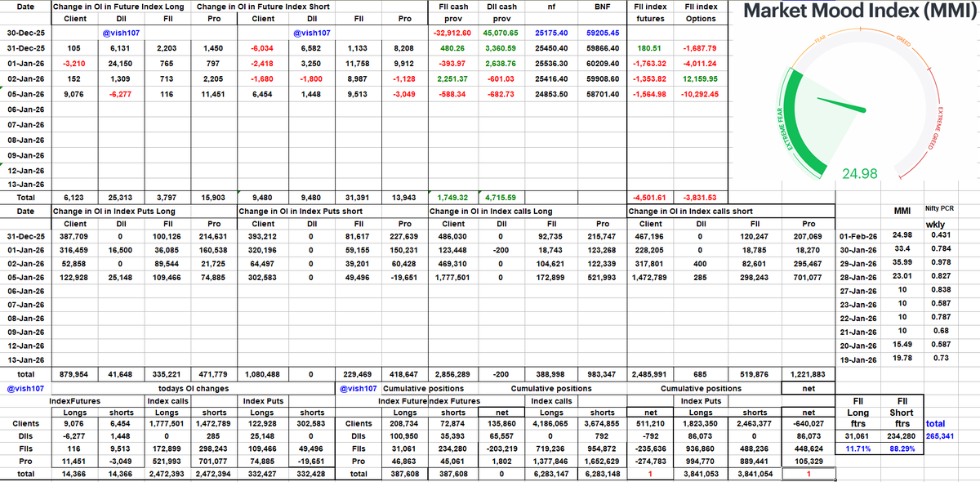Viewport: 980px width, 482px height.
Task: Click the red total -4,501.61
Action: point(650,198)
